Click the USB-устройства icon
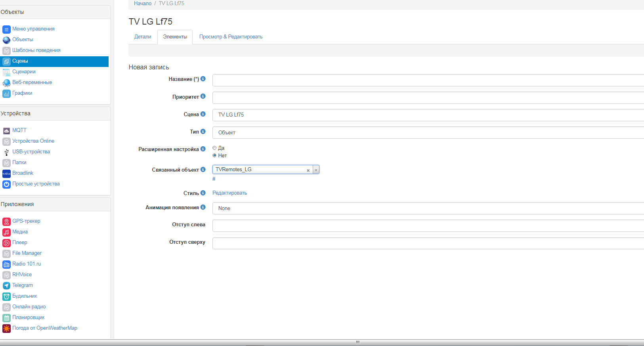644x346 pixels. coord(6,152)
